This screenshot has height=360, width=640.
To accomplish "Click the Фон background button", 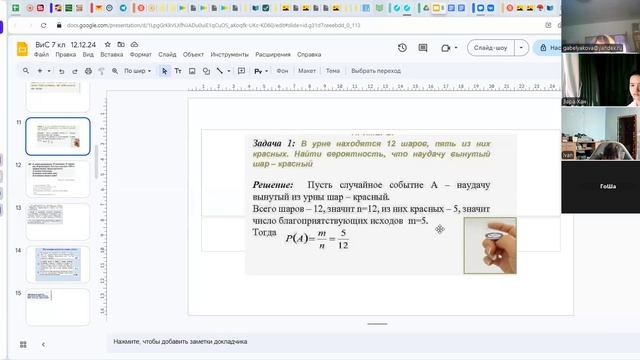I will click(282, 71).
